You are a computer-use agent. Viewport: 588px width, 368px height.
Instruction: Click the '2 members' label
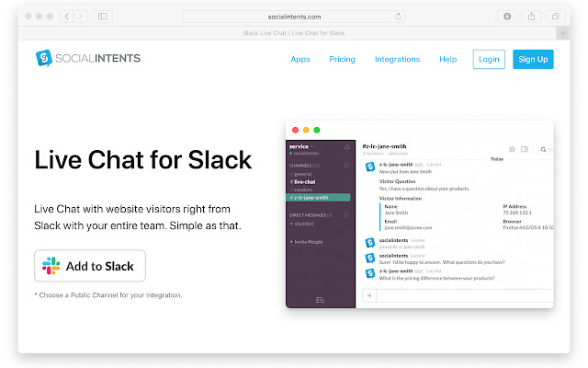[373, 154]
